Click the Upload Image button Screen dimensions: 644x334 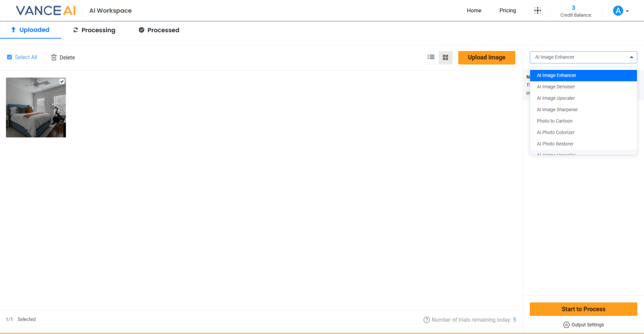pyautogui.click(x=486, y=57)
